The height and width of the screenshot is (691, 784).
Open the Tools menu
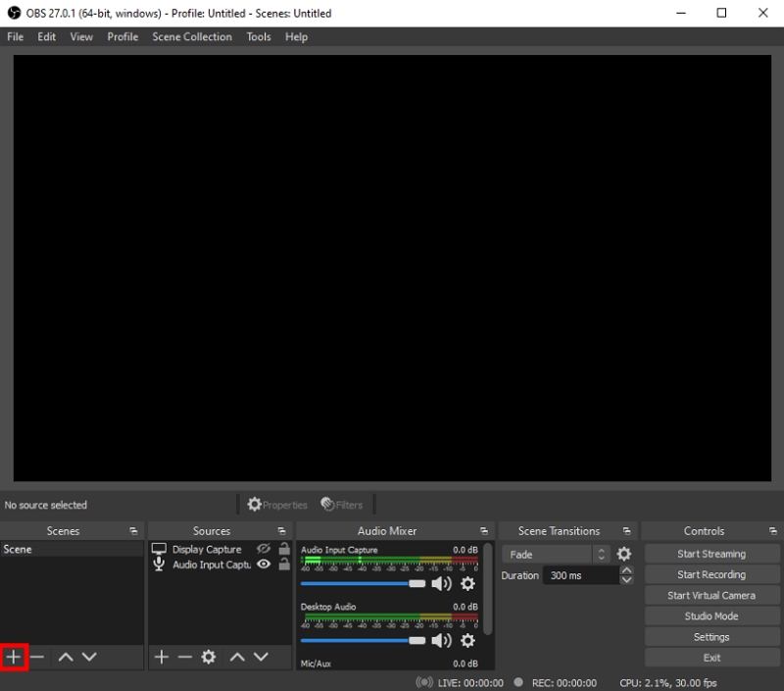tap(259, 36)
